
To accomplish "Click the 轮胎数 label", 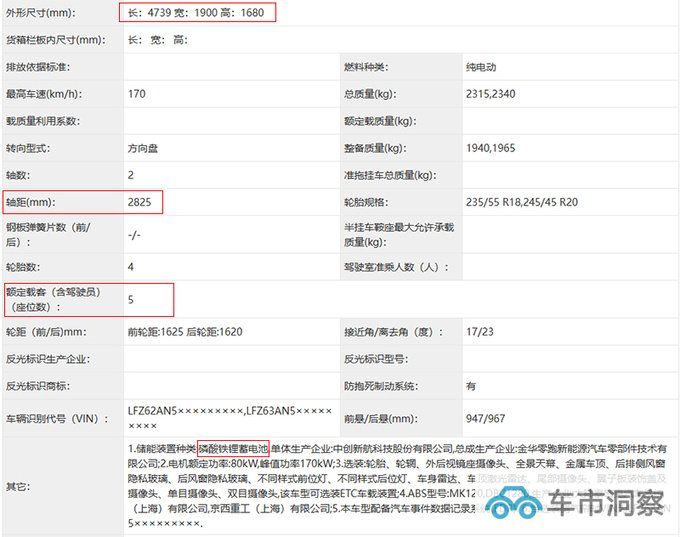I will click(23, 267).
